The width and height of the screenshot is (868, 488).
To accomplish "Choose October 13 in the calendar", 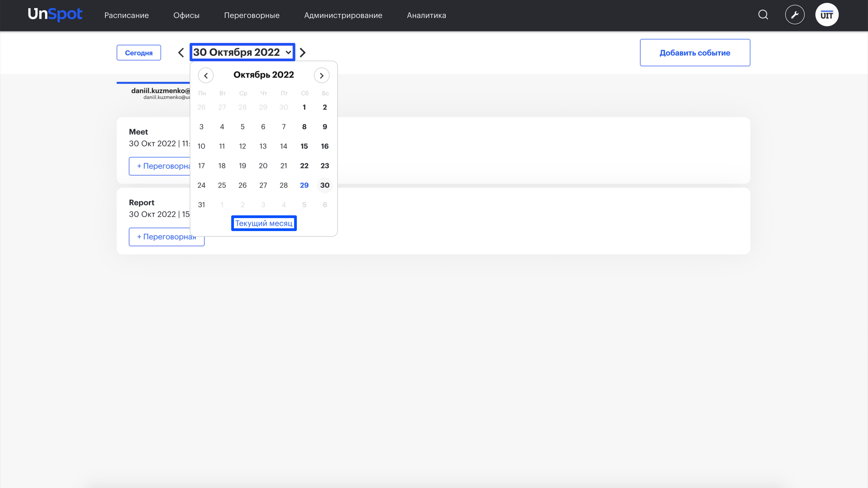I will (x=263, y=146).
